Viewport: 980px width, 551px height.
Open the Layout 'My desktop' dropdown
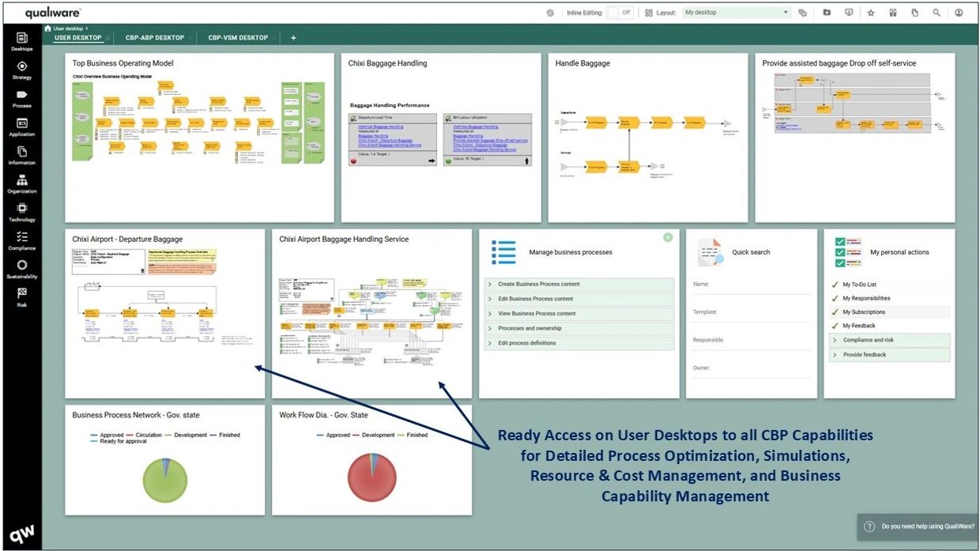(x=736, y=13)
